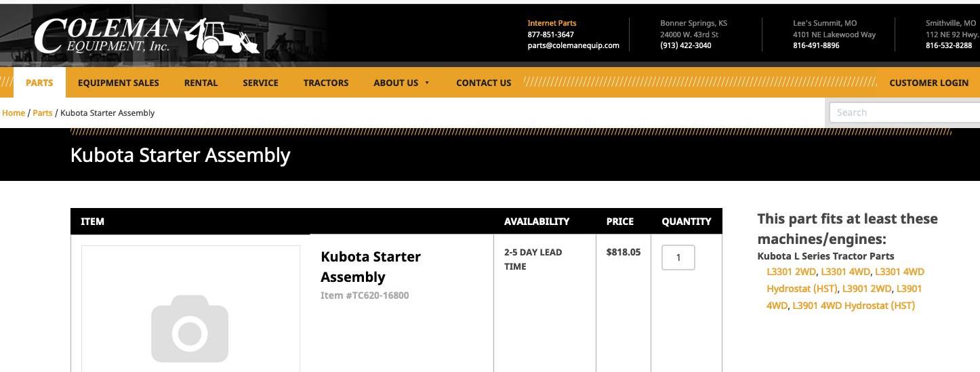Screen dimensions: 980x372
Task: Click the AVAILABILITY column header
Action: point(537,222)
